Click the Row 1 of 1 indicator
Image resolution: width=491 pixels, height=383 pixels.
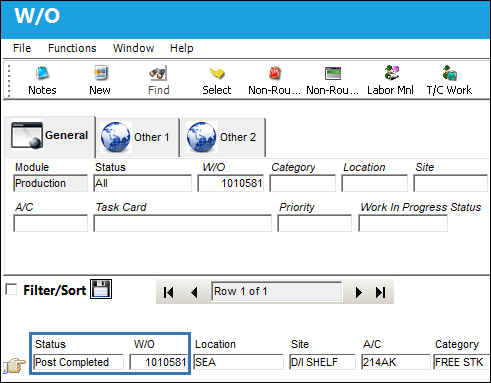click(x=277, y=292)
